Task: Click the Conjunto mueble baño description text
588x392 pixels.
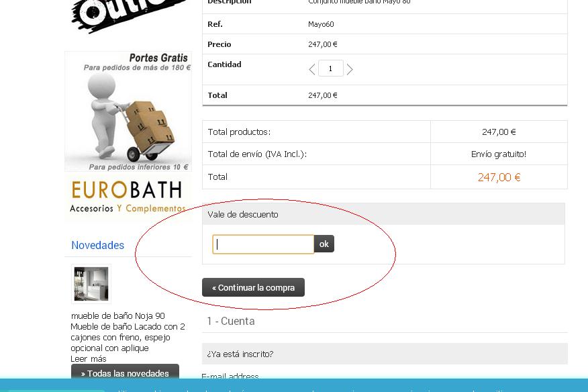Action: click(359, 2)
